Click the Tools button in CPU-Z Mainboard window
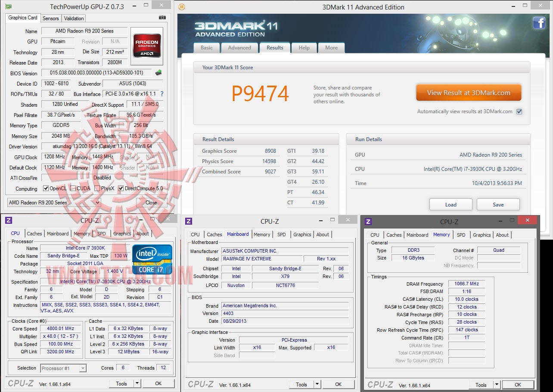 point(301,384)
